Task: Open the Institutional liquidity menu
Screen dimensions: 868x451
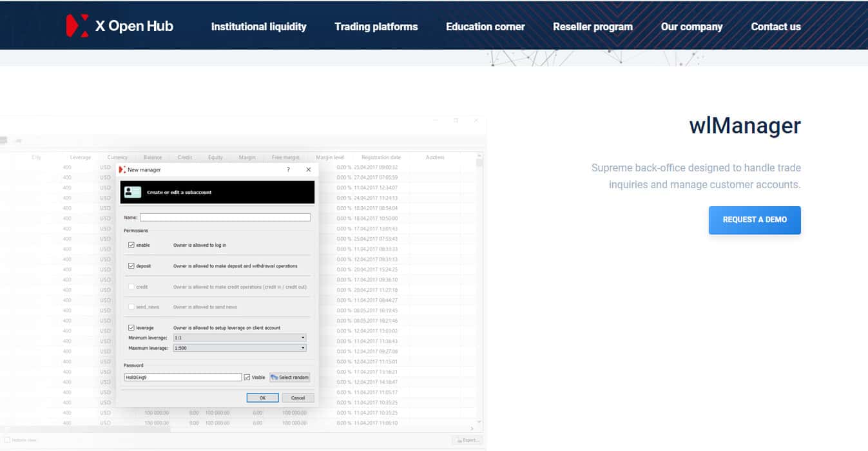Action: point(258,27)
